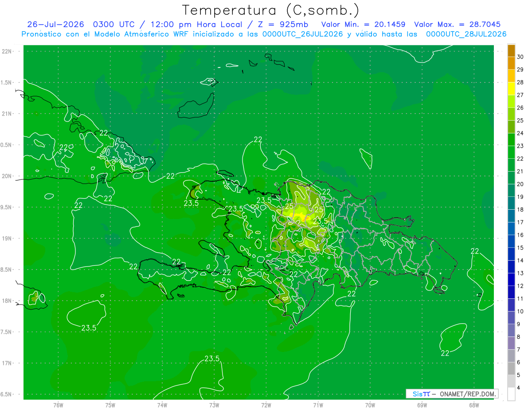Image resolution: width=532 pixels, height=411 pixels.
Task: Click the '76W' longitude axis label
Action: coord(58,405)
